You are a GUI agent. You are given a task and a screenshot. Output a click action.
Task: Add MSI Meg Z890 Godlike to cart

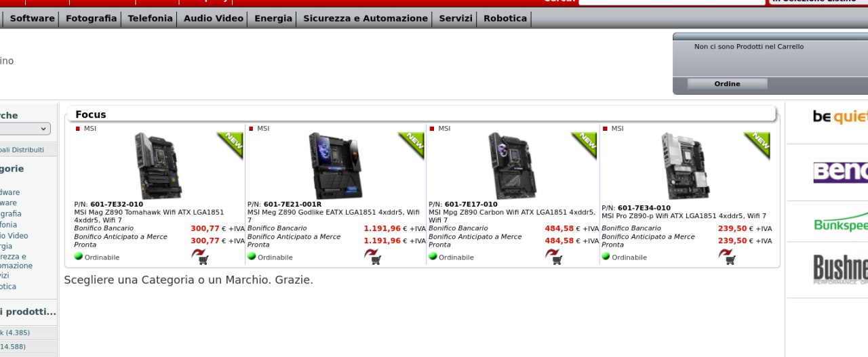372,256
